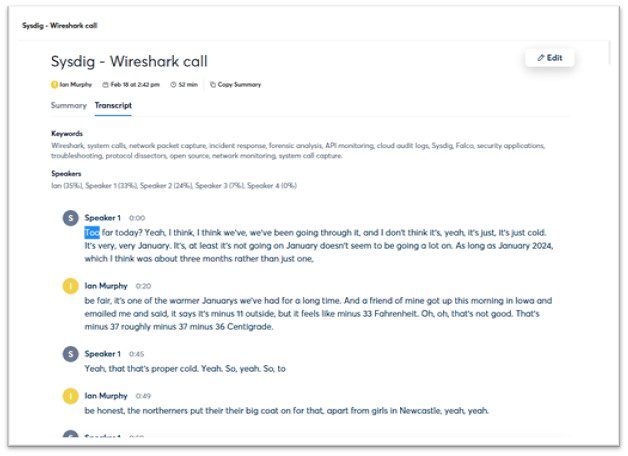The height and width of the screenshot is (456, 628).
Task: Click the pencil icon in Edit button
Action: click(541, 58)
